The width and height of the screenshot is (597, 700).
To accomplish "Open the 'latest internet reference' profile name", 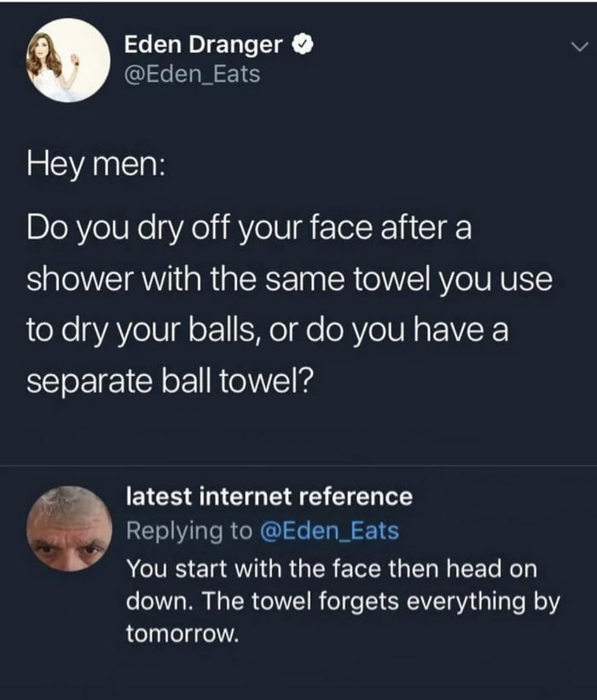I will pyautogui.click(x=269, y=495).
